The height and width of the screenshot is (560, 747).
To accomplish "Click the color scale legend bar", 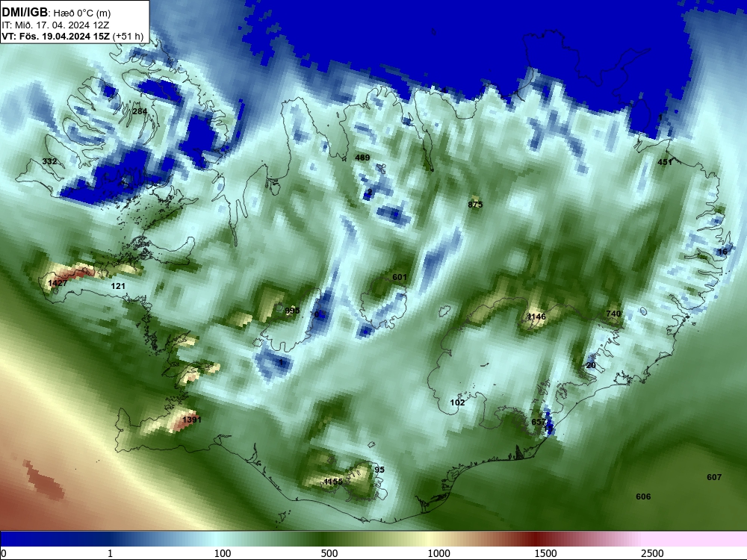I will pyautogui.click(x=373, y=539).
